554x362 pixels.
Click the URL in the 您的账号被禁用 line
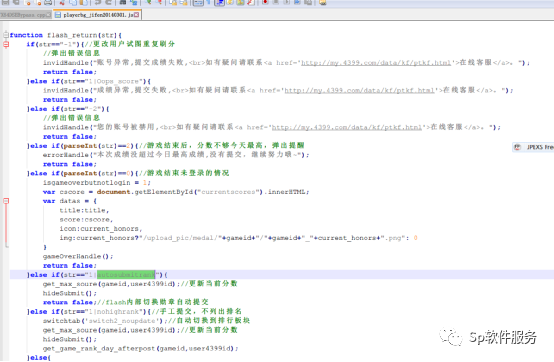(x=347, y=127)
